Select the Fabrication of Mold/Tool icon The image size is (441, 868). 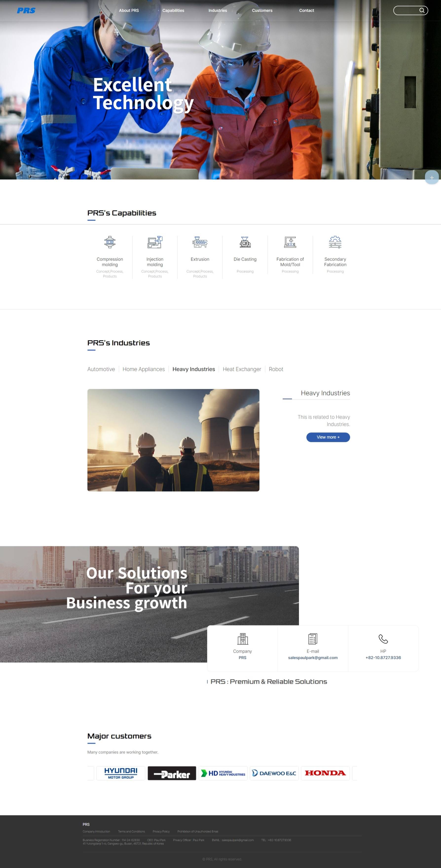click(290, 242)
